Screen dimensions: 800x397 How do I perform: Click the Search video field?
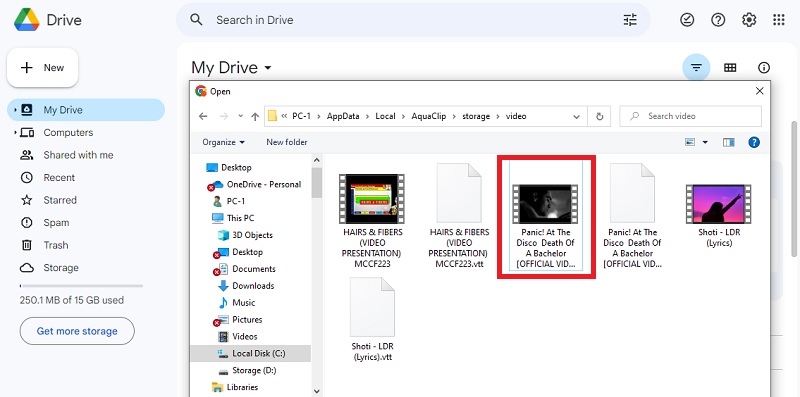pos(690,116)
